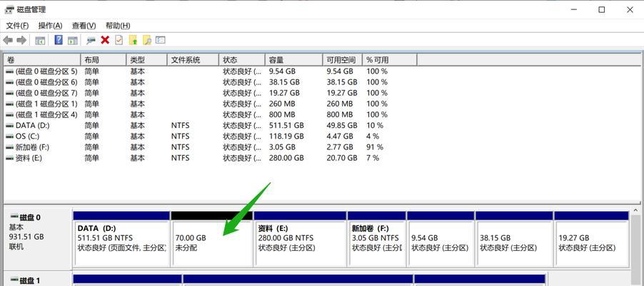
Task: Select the 资料 (E:) 280.00 GB partition block
Action: pyautogui.click(x=300, y=240)
